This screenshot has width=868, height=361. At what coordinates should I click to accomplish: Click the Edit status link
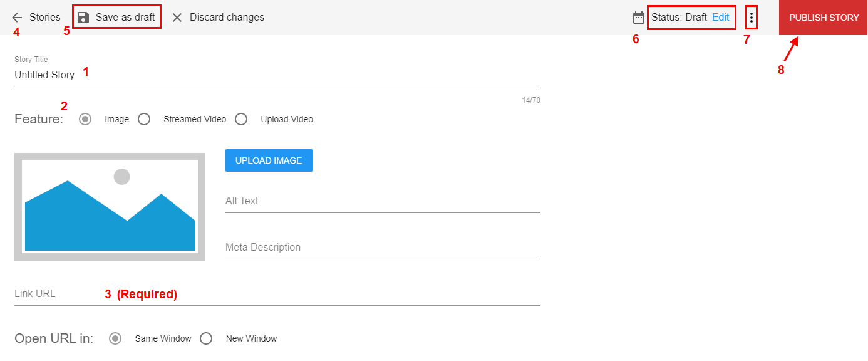tap(721, 18)
